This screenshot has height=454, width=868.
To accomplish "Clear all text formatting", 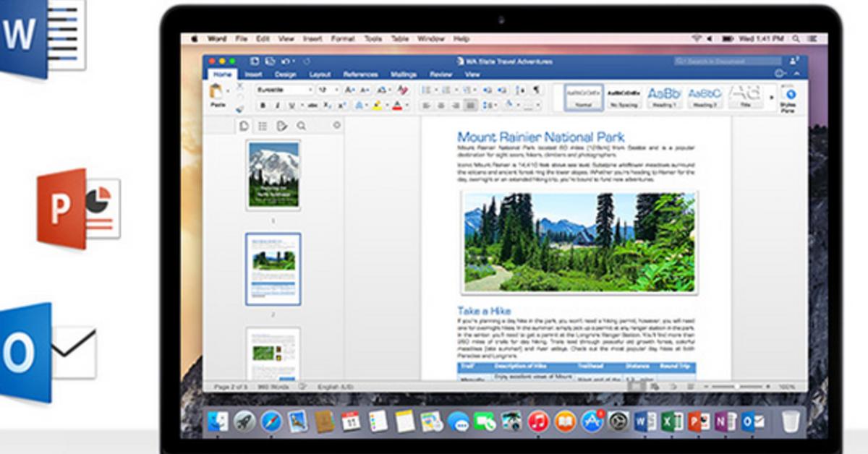I will click(x=403, y=90).
